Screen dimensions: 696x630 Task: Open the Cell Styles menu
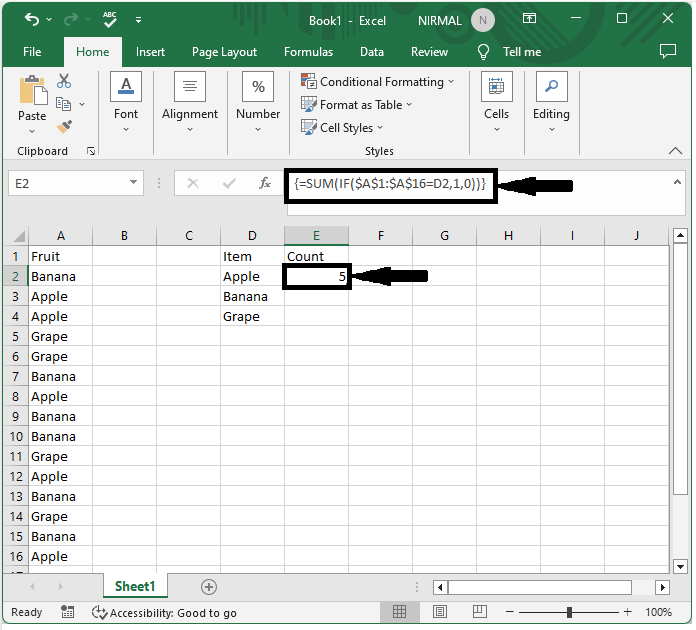coord(342,128)
